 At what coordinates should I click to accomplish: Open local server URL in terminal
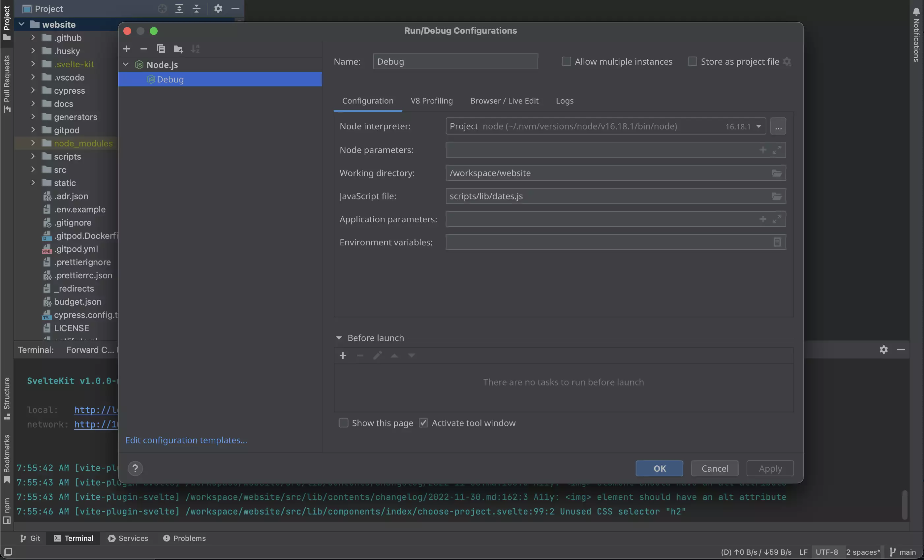point(96,410)
